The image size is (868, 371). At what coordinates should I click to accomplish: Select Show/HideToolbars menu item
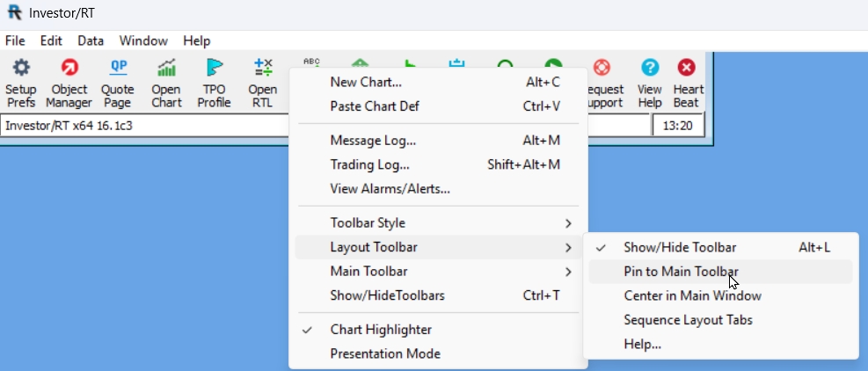(x=439, y=295)
